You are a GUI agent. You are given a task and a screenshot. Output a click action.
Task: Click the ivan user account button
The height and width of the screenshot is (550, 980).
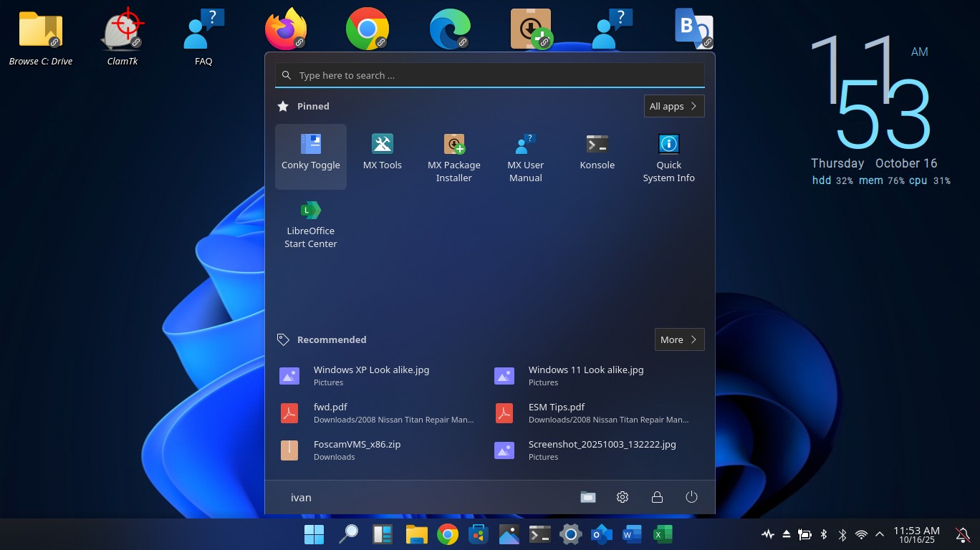click(301, 497)
